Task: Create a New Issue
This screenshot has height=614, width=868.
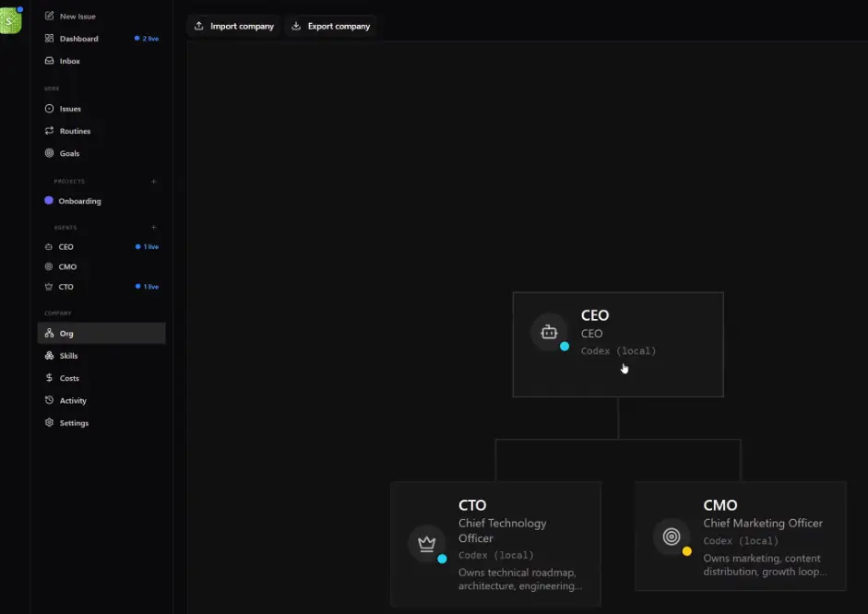Action: tap(77, 17)
